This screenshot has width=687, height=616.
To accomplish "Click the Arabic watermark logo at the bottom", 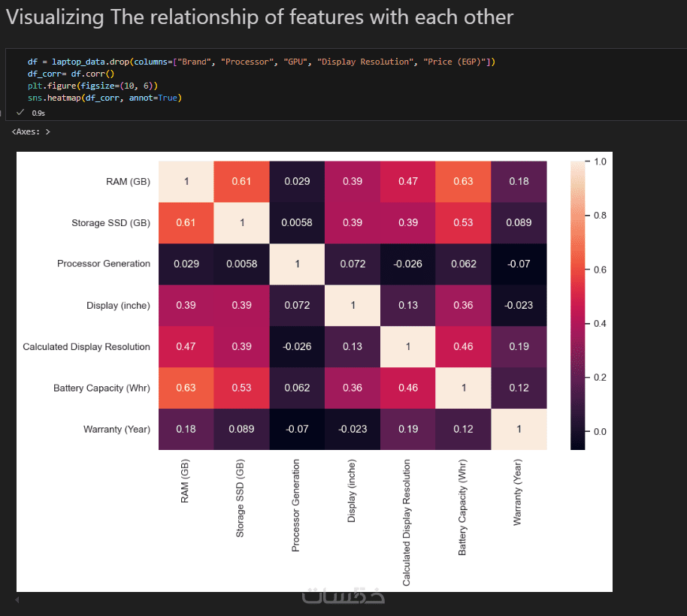I will [x=343, y=596].
